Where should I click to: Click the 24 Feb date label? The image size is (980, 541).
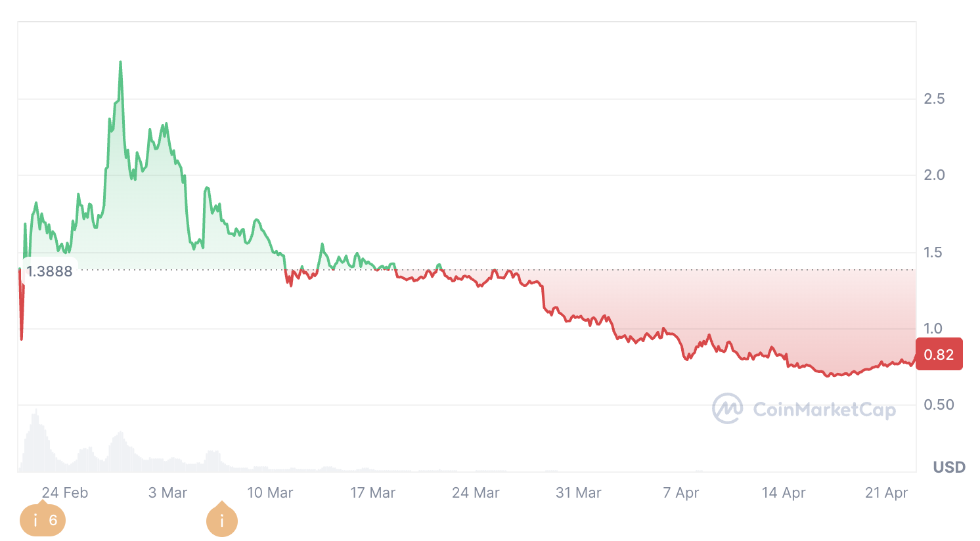[64, 492]
